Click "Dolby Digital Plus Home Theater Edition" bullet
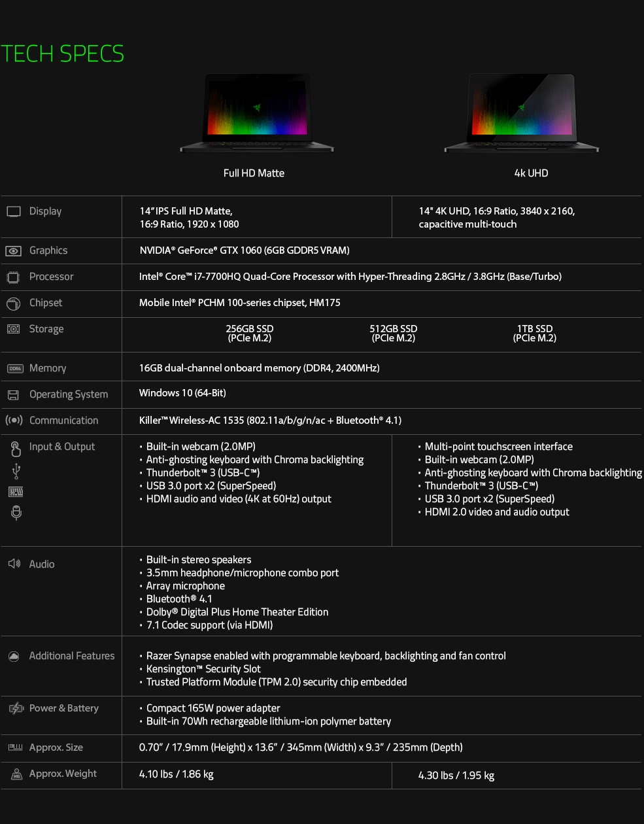This screenshot has height=824, width=644. pos(237,612)
